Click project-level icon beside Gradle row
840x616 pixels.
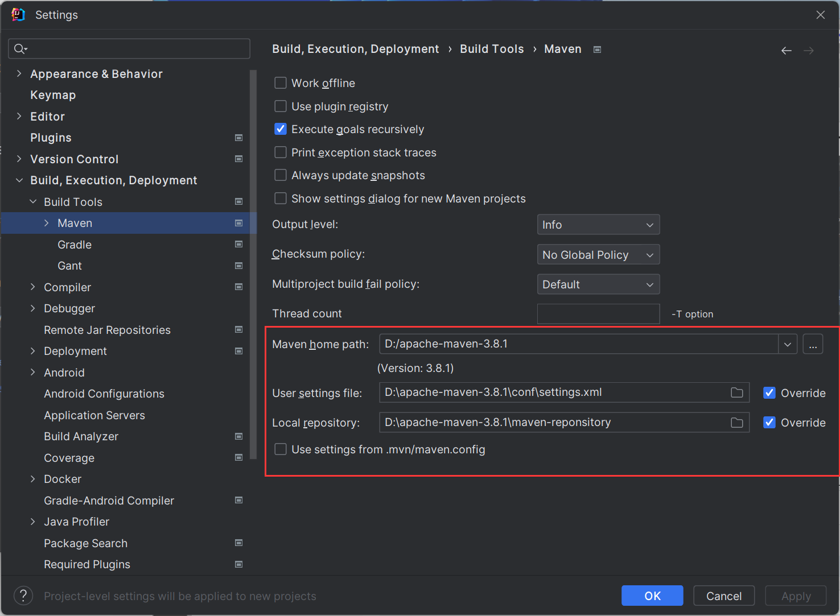click(x=239, y=244)
